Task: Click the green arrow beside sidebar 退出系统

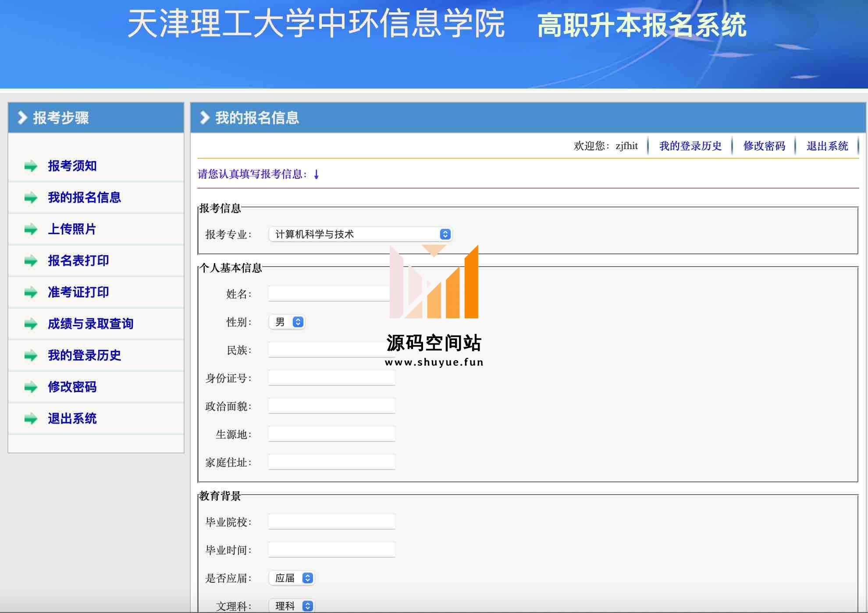Action: point(31,419)
